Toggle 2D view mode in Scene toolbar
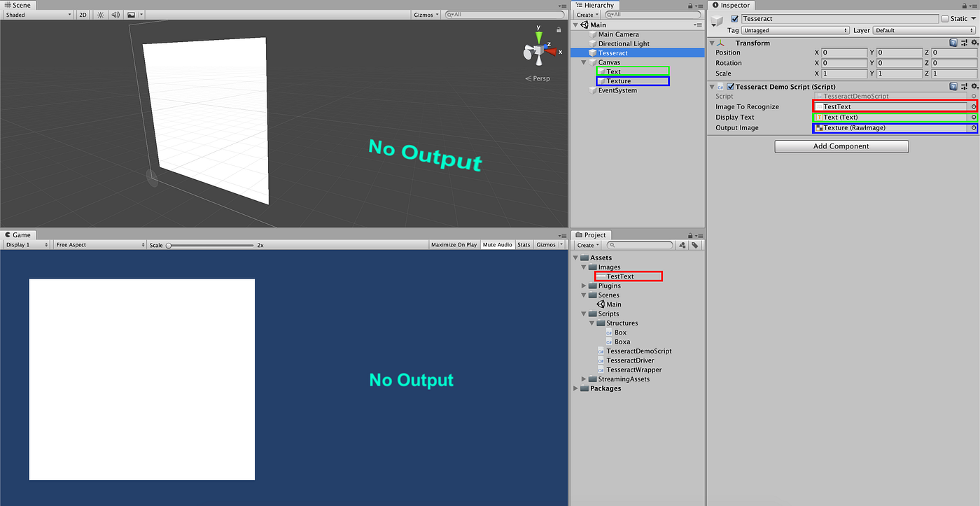The width and height of the screenshot is (980, 506). point(82,14)
